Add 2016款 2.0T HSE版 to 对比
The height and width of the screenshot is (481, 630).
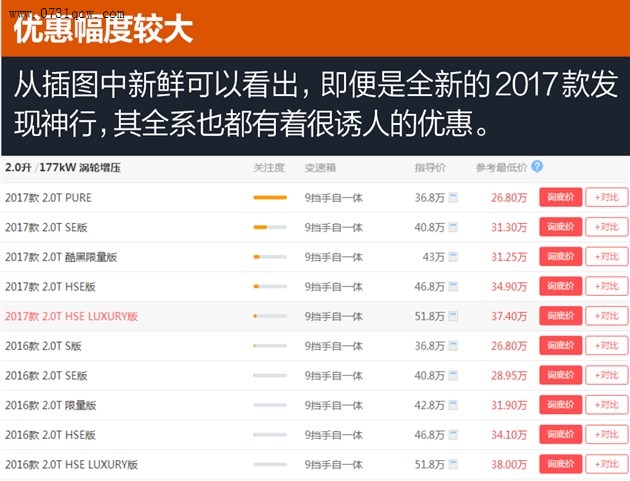pos(607,435)
